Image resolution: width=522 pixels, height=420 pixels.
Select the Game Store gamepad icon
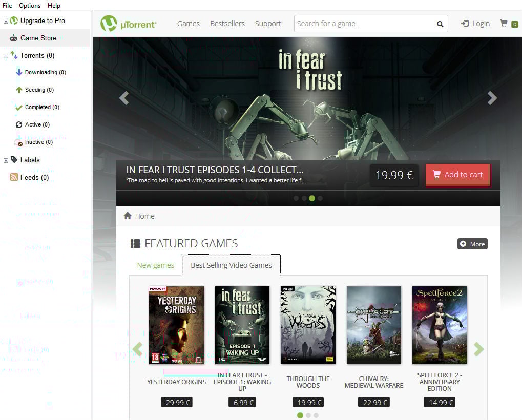pos(14,38)
